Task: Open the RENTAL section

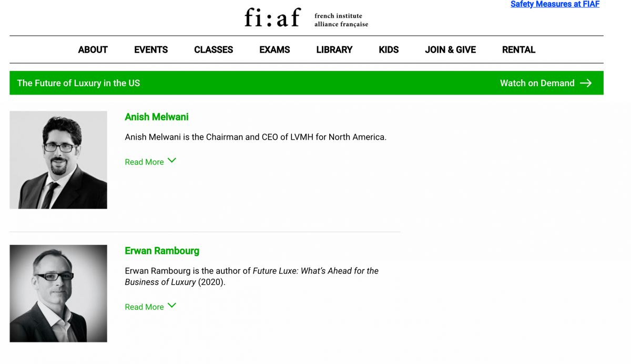Action: [x=518, y=49]
